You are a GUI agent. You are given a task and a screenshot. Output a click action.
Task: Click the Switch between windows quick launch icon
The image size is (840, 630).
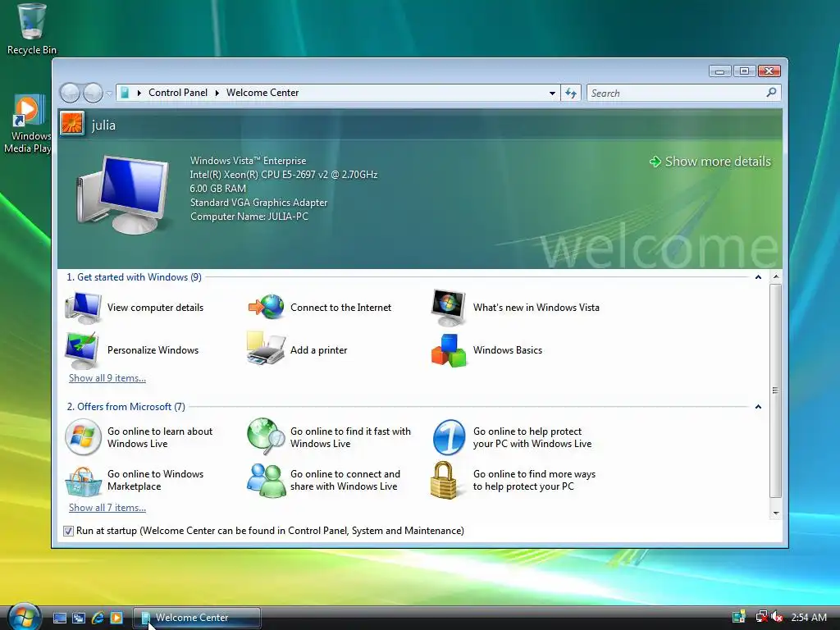(x=79, y=618)
